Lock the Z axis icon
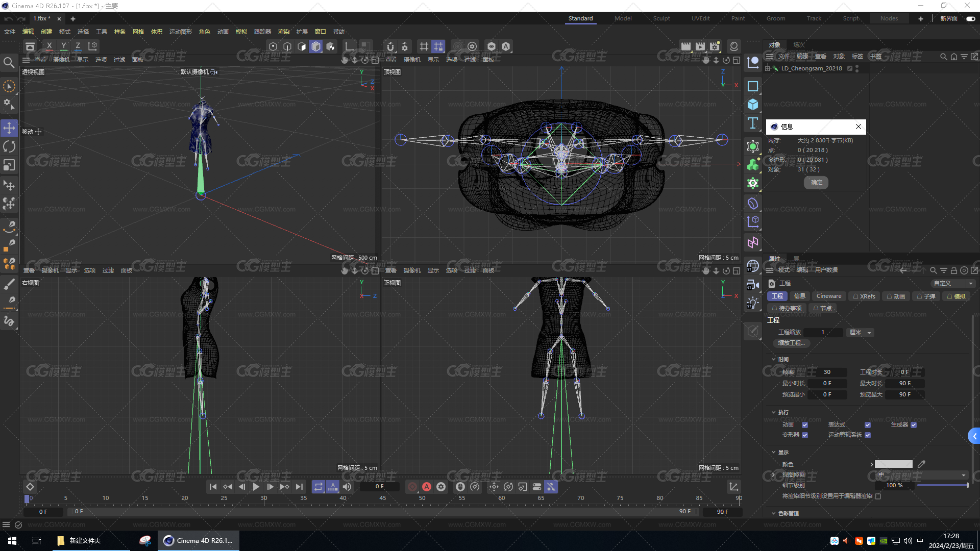The width and height of the screenshot is (980, 551). pyautogui.click(x=78, y=46)
